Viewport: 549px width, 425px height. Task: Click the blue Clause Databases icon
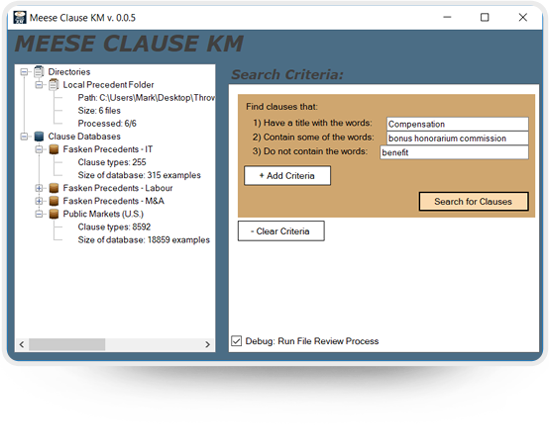39,136
